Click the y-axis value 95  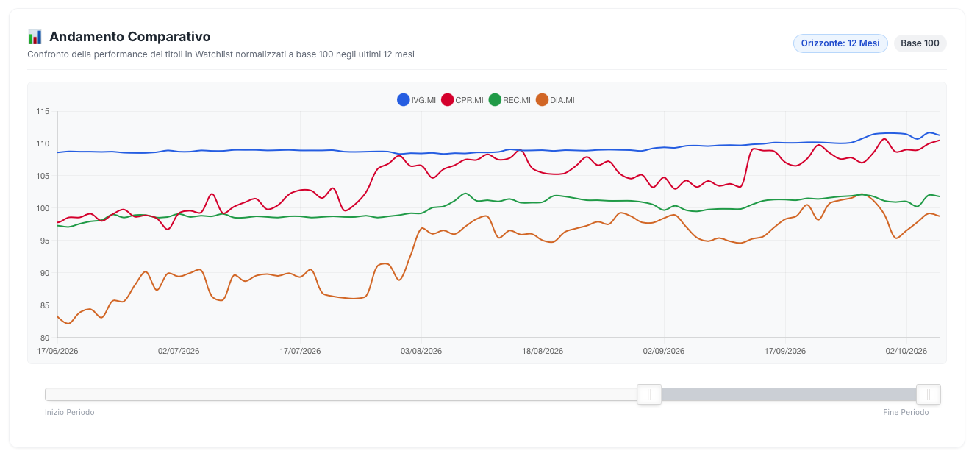click(45, 241)
